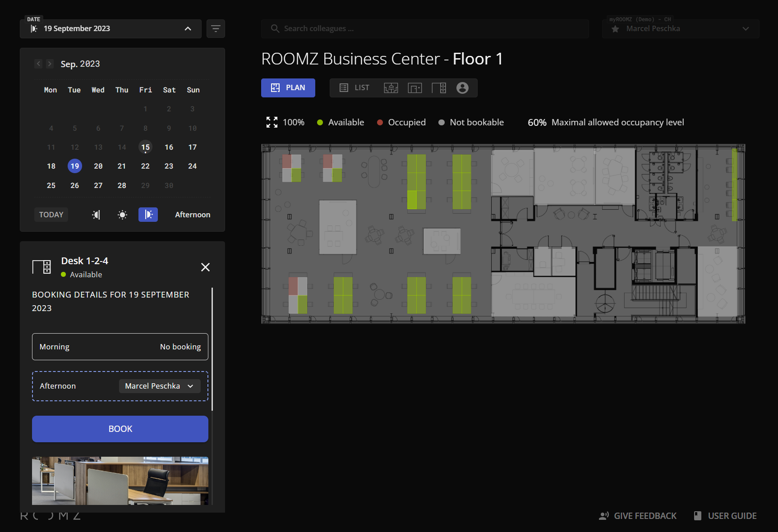Switch to the floor areas view icon

(x=414, y=88)
